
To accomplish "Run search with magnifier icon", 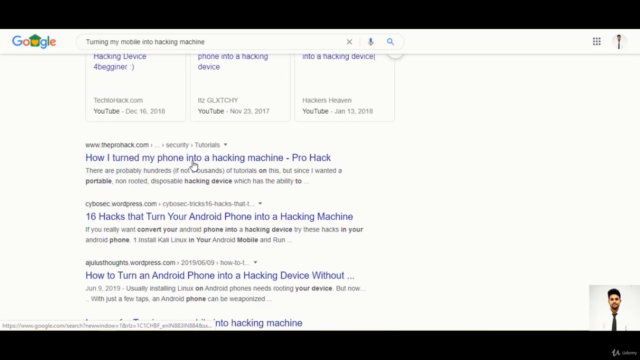I will point(390,42).
